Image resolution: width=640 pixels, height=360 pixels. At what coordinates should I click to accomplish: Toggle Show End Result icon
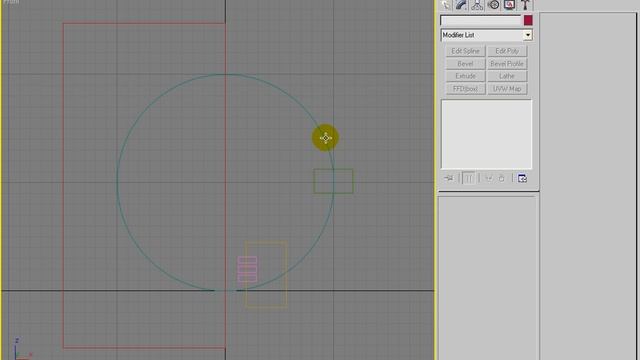point(469,178)
